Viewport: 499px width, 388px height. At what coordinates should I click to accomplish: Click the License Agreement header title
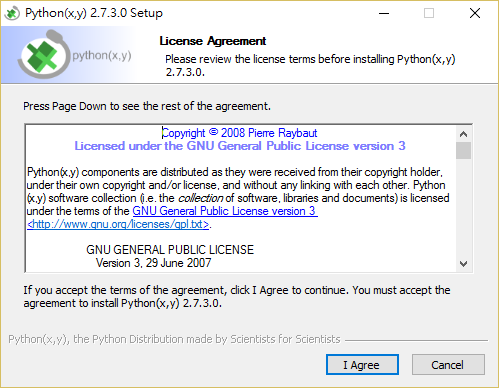[x=213, y=41]
